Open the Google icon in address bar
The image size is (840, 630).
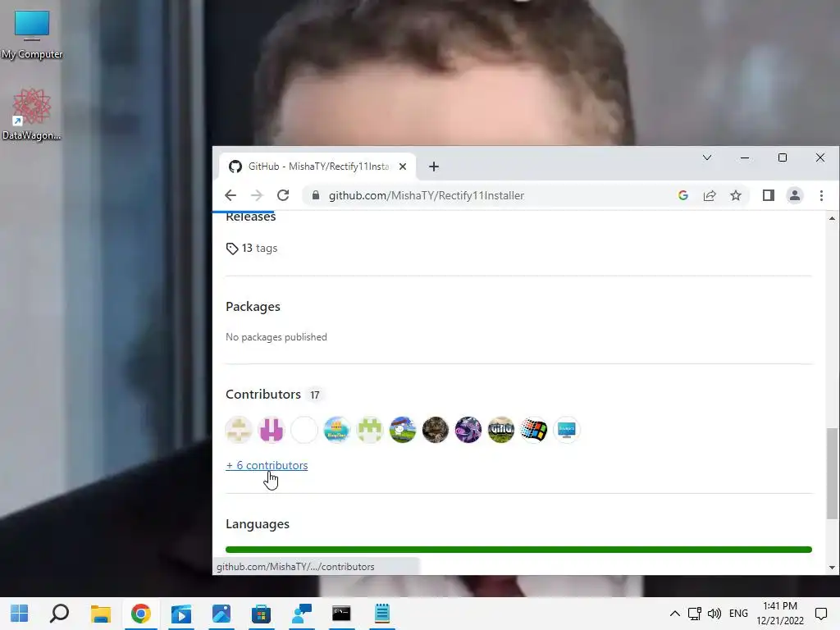click(x=683, y=195)
